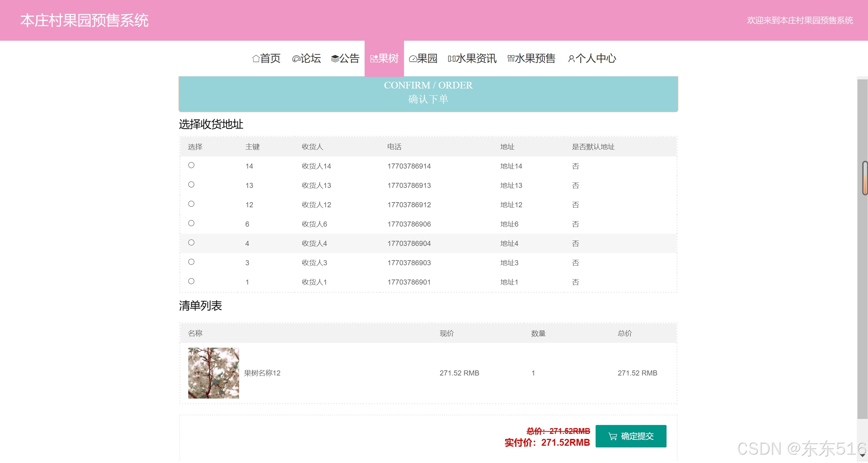Click the cart icon on 确定提交 button

(613, 437)
